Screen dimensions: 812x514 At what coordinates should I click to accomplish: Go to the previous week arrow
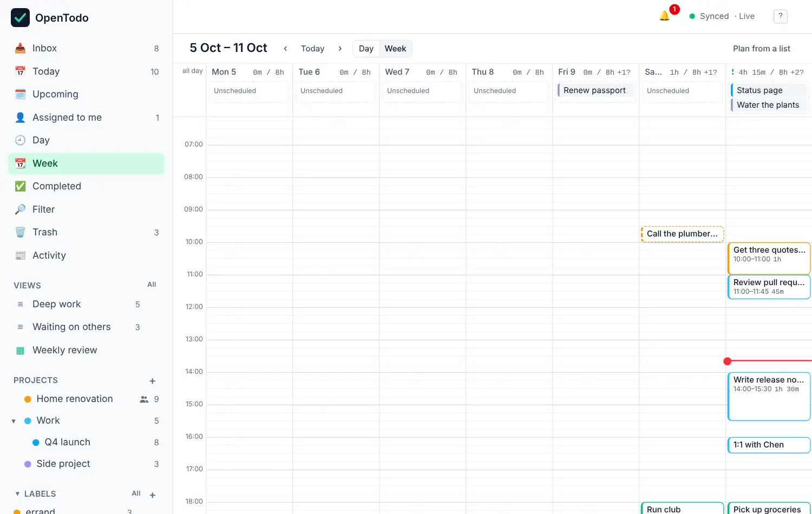(x=285, y=49)
